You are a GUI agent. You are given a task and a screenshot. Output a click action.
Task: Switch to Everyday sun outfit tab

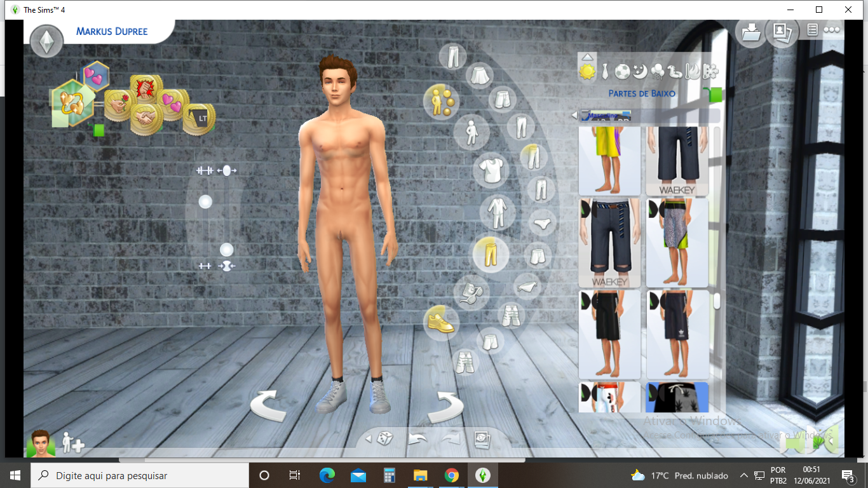click(588, 72)
